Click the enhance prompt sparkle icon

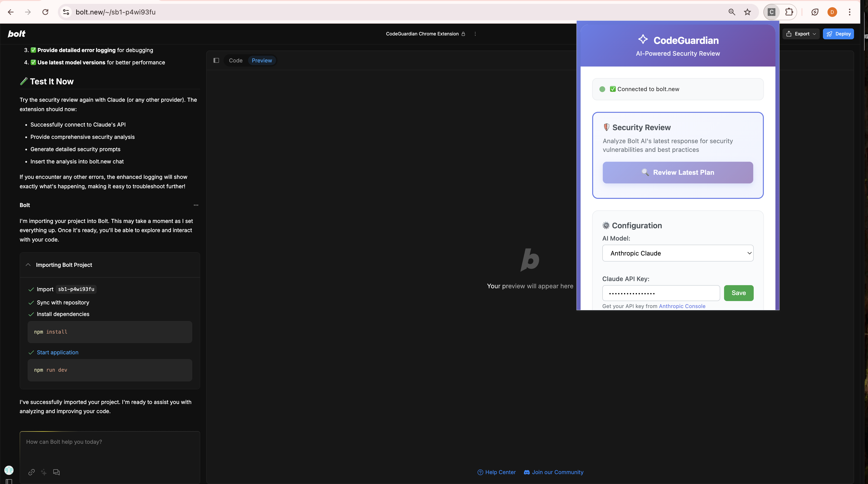pos(44,472)
